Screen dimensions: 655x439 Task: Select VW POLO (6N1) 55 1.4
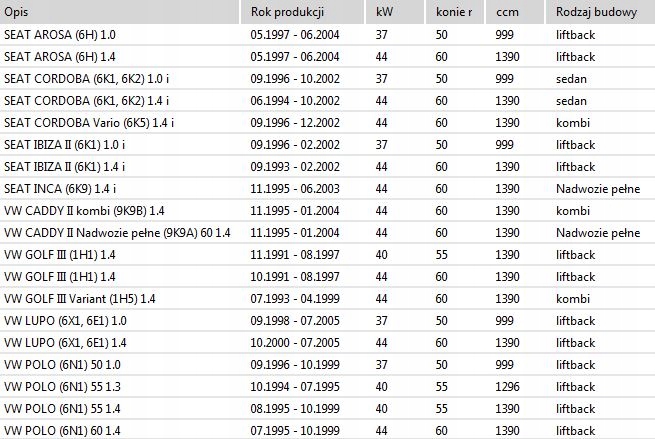pyautogui.click(x=328, y=409)
